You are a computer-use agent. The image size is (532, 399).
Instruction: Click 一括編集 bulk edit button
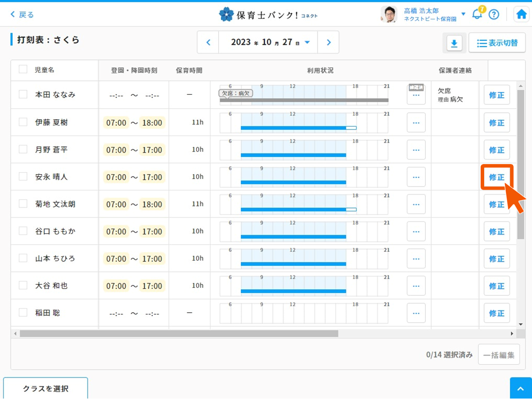click(499, 355)
